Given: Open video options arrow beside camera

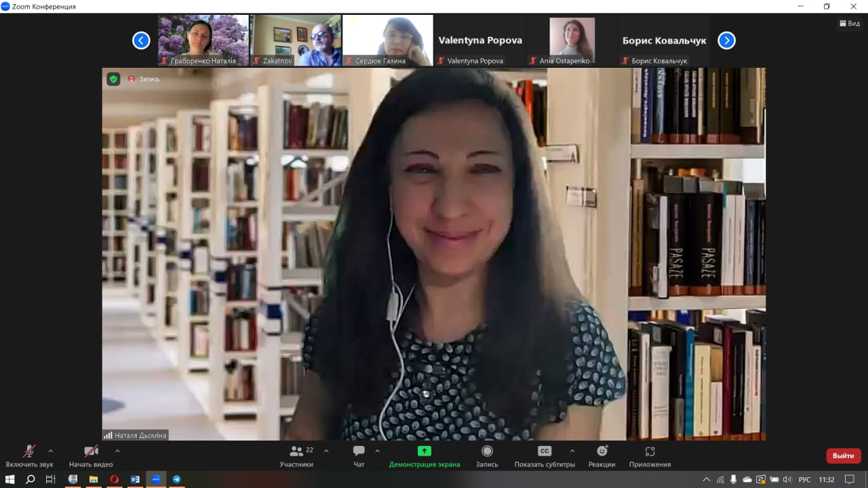Looking at the screenshot, I should [117, 451].
